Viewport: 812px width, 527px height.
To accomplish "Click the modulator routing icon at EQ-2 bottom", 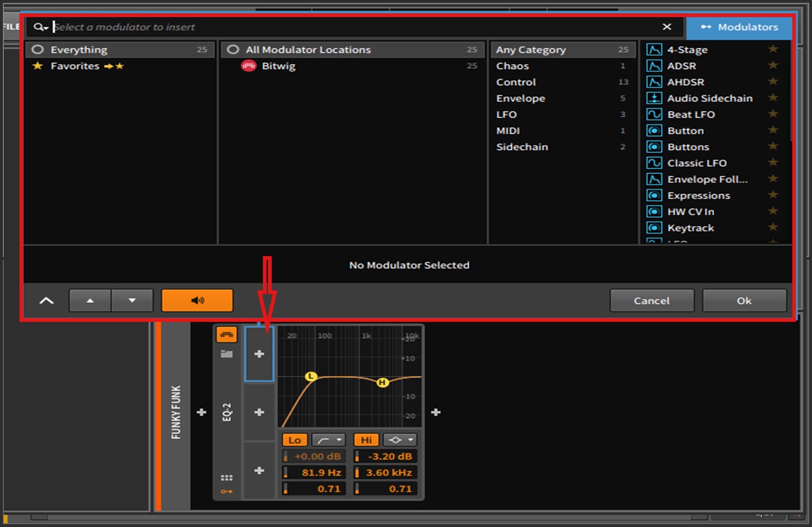I will [x=227, y=491].
